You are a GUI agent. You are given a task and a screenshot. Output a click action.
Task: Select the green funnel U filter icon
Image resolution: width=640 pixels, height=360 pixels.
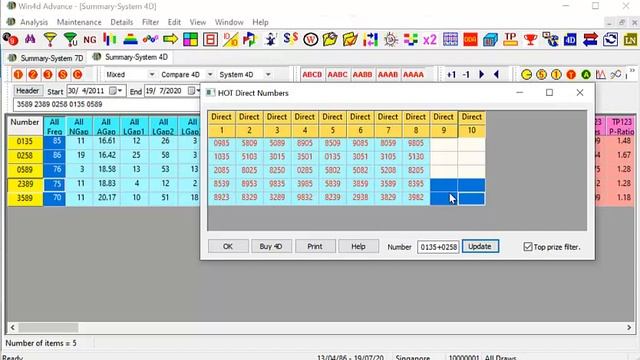click(70, 40)
